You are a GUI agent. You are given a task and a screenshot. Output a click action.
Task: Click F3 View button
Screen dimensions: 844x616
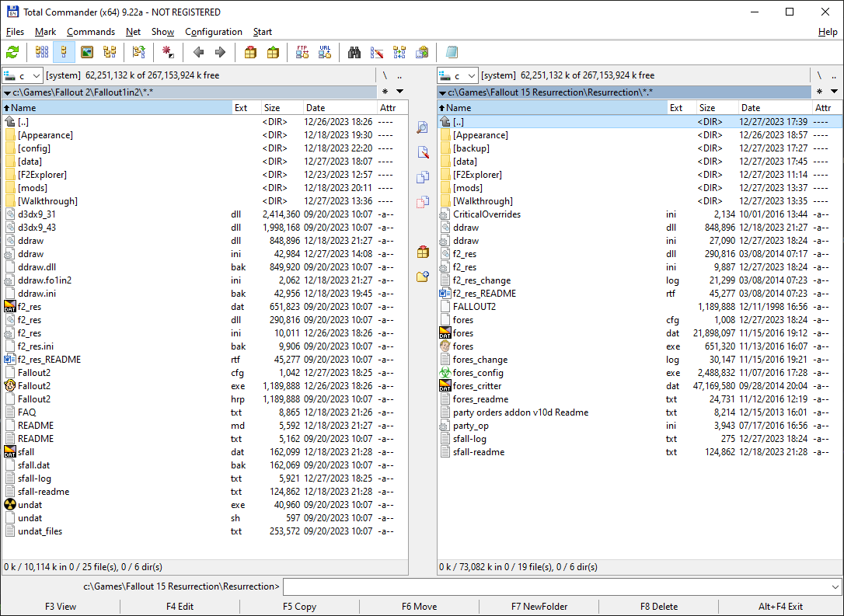tap(61, 607)
